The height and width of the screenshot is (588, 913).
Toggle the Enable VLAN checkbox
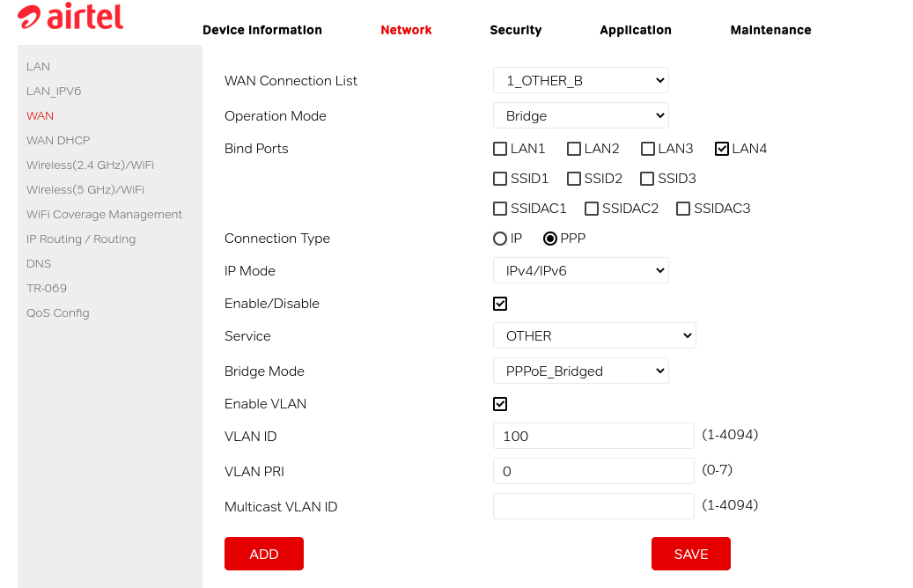500,404
